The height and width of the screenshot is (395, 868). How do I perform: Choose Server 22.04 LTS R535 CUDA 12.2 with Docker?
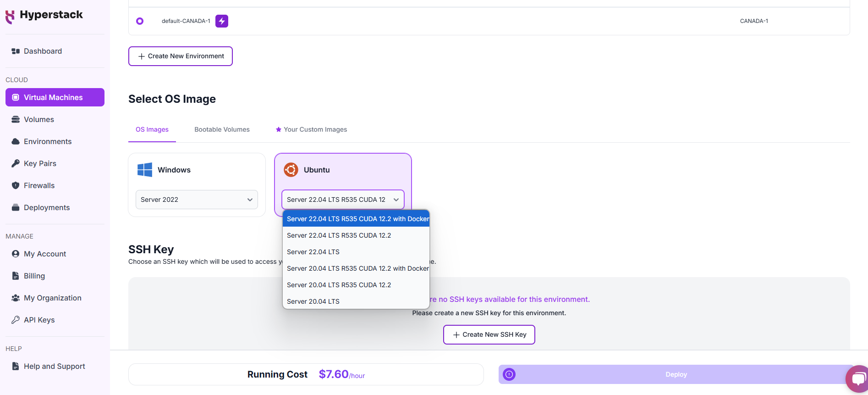tap(357, 219)
